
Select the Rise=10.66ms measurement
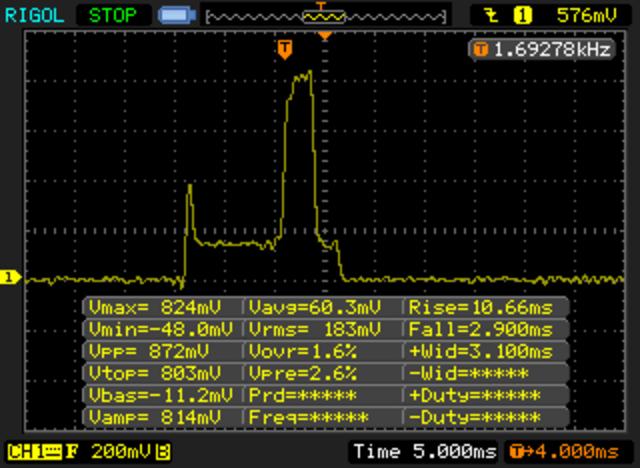click(484, 307)
